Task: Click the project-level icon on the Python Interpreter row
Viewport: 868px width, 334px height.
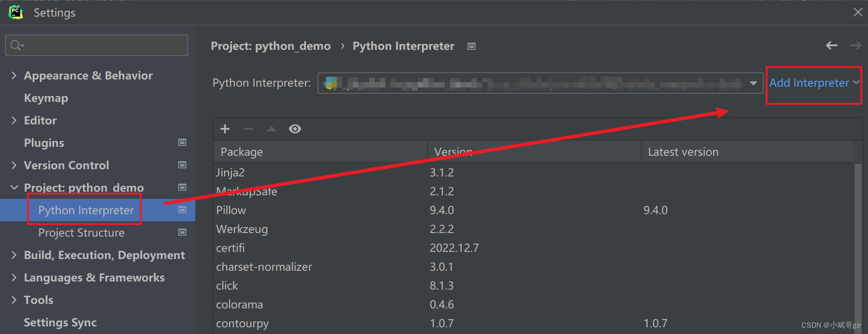Action: [182, 210]
